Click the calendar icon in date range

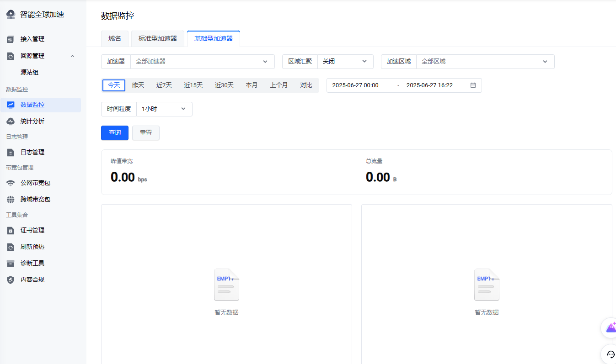(x=473, y=85)
